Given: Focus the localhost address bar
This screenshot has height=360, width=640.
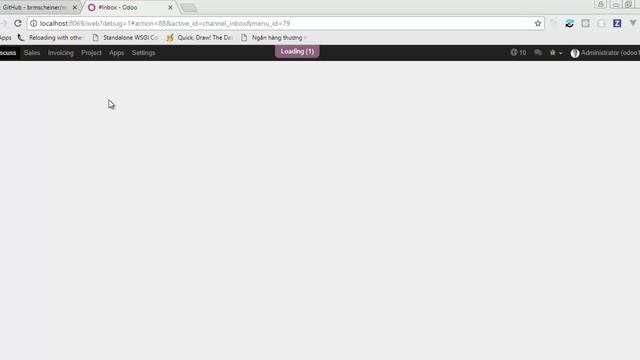Looking at the screenshot, I should (x=286, y=23).
